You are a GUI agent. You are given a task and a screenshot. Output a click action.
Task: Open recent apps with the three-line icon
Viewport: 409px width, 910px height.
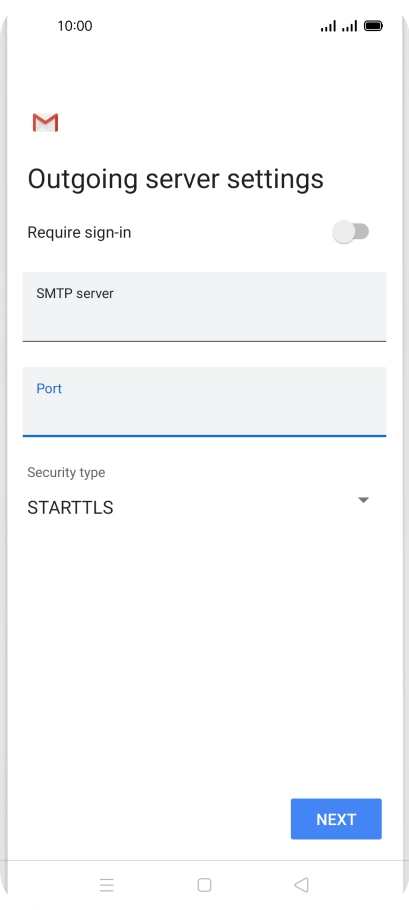coord(107,884)
